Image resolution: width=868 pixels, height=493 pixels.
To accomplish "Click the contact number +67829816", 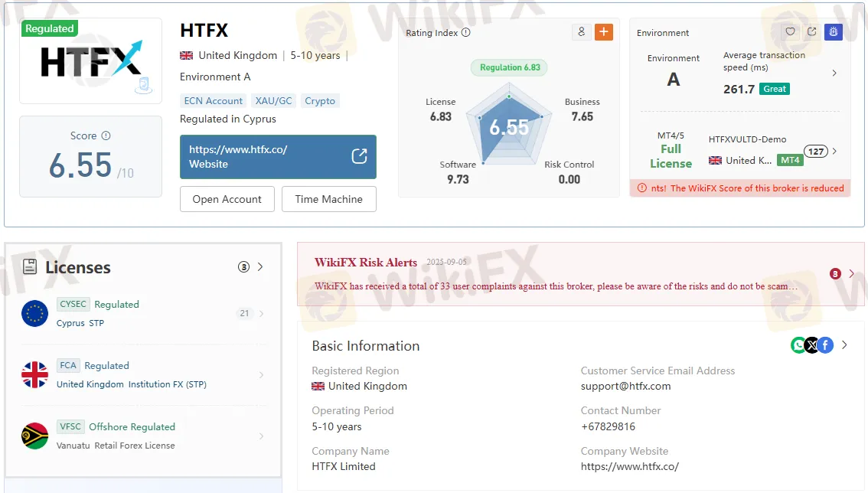I will point(608,426).
